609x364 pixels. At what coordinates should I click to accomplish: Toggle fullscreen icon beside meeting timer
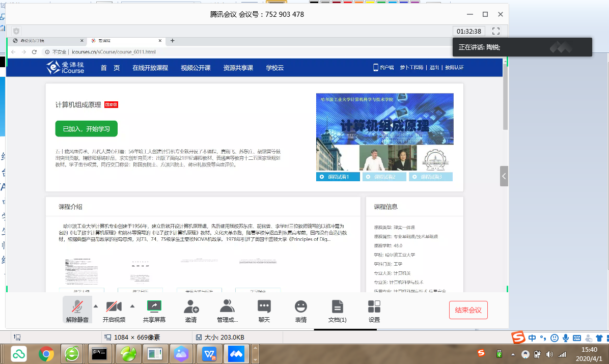[x=496, y=31]
